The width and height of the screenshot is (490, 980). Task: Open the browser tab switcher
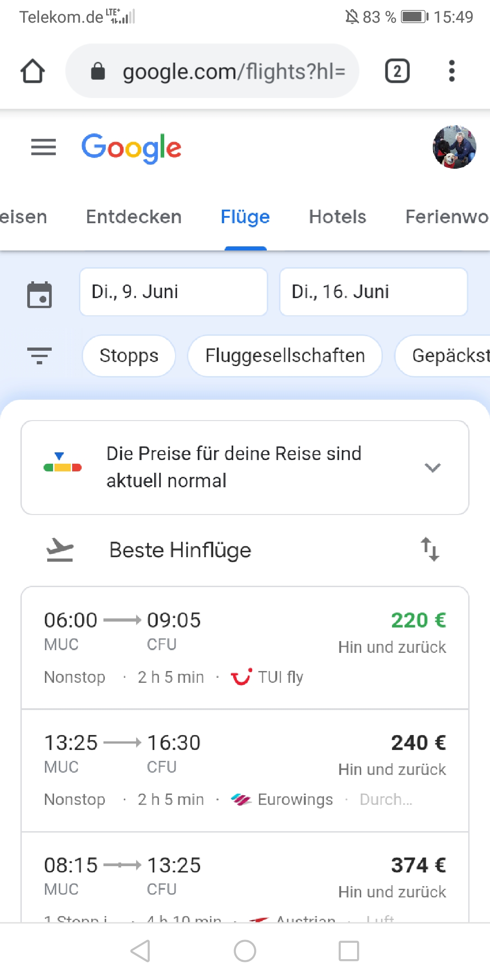click(397, 71)
